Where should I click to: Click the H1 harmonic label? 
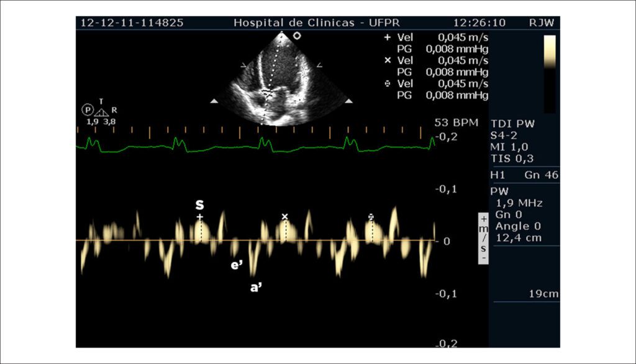coord(497,175)
